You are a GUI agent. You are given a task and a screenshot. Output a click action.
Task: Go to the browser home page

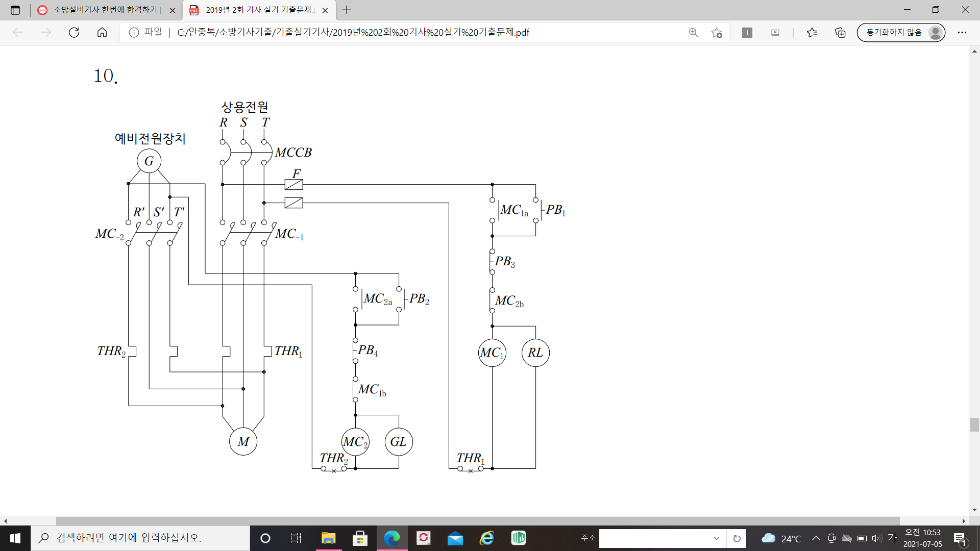click(x=102, y=33)
